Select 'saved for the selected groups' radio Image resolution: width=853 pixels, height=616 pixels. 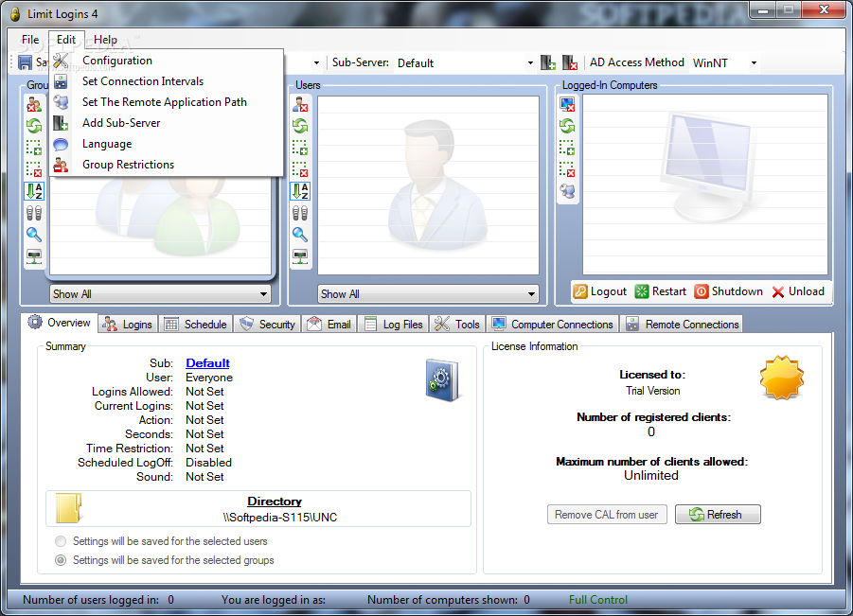(61, 560)
